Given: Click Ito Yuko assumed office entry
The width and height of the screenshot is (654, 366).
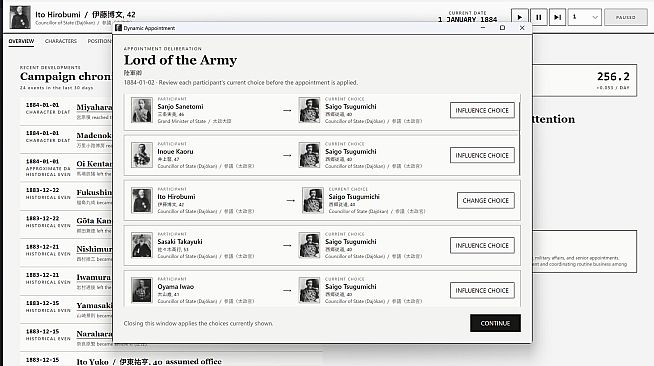Looking at the screenshot, I should (149, 361).
